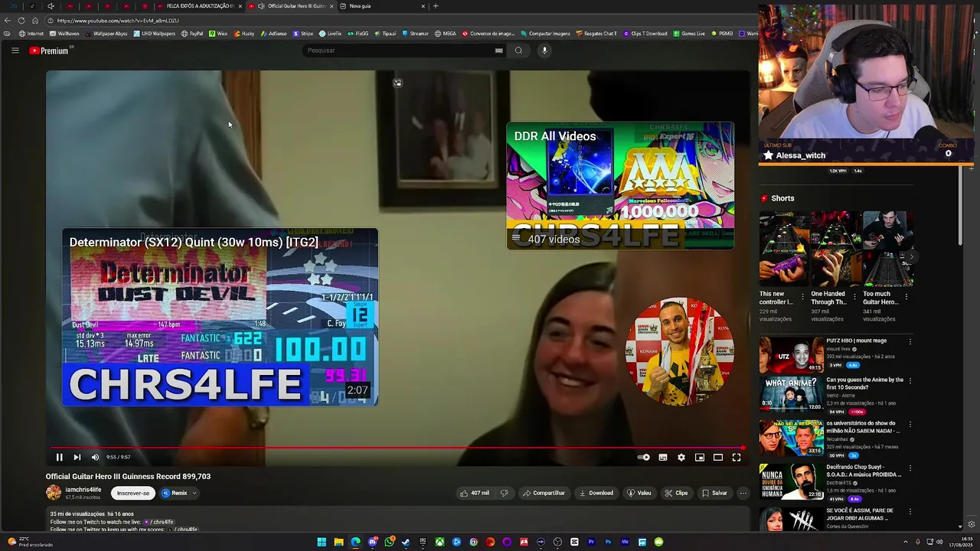Open options for PUTZ HBO video

910,341
